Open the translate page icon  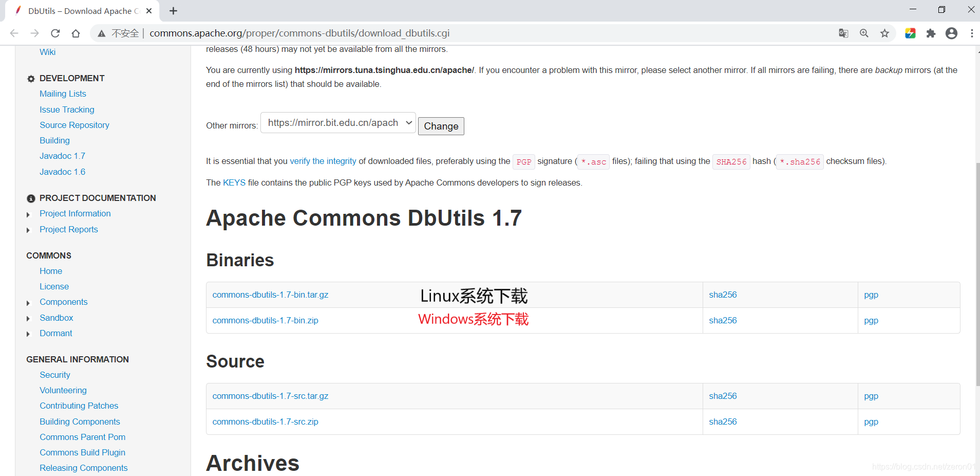[x=843, y=33]
